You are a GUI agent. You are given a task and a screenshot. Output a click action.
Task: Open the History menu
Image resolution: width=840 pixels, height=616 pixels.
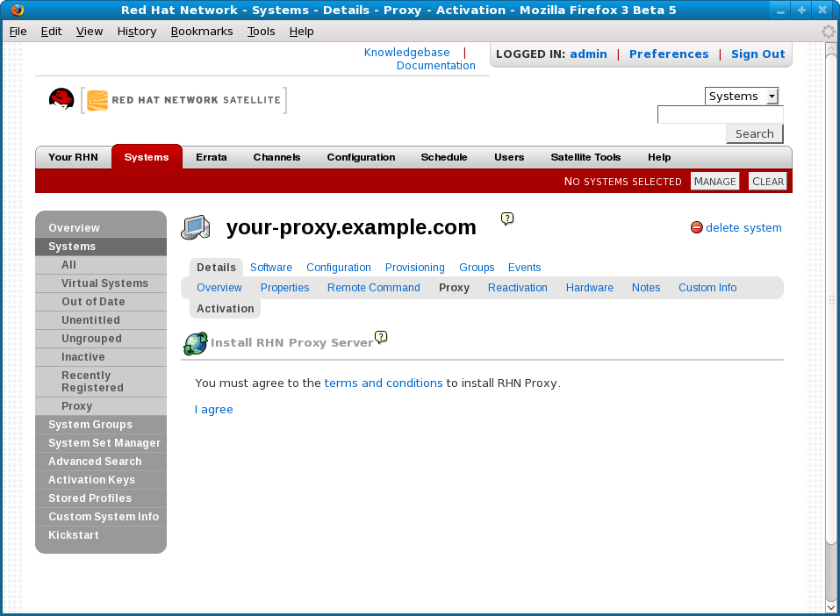pyautogui.click(x=137, y=32)
